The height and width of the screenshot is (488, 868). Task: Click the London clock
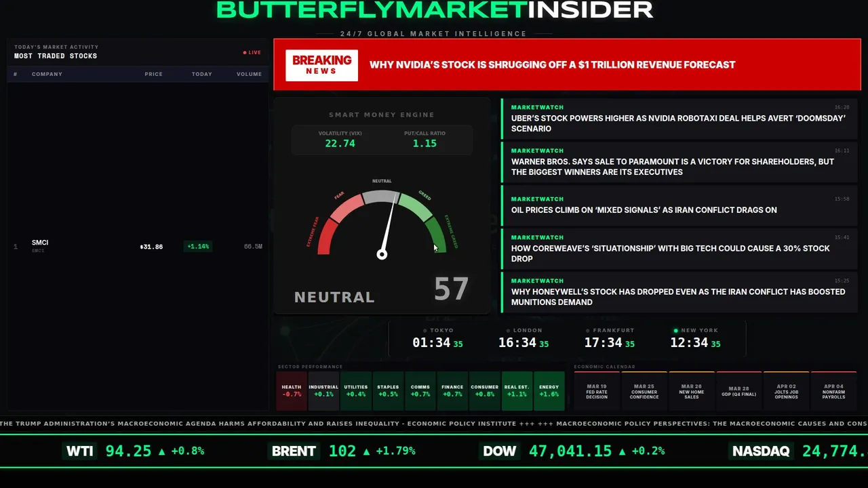[524, 339]
